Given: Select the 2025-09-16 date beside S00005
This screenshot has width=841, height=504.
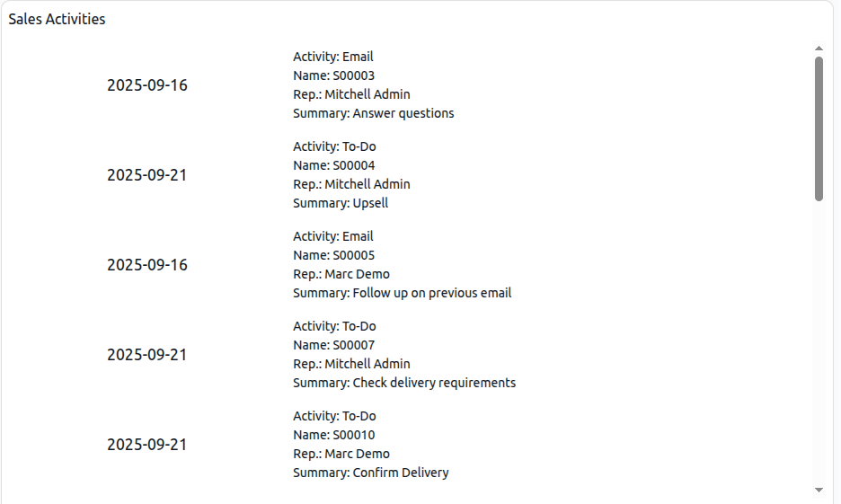Looking at the screenshot, I should [x=147, y=265].
